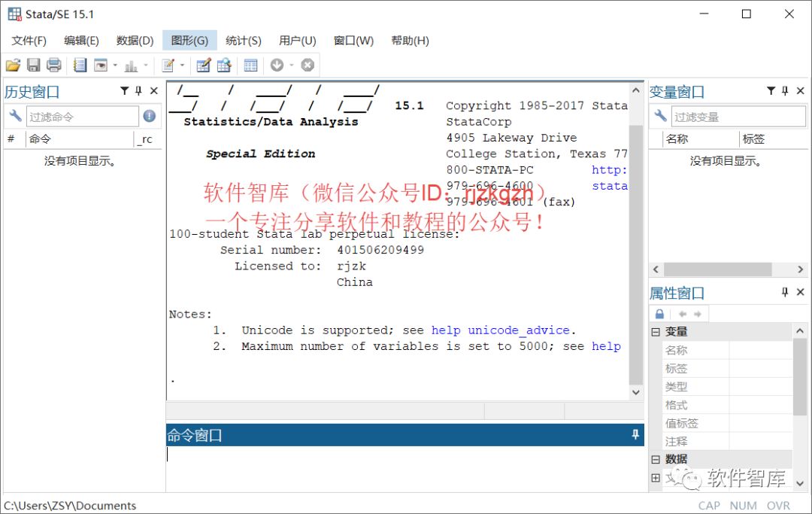Open the Variables Manager table icon
Screen dimensions: 812x514
click(x=250, y=65)
